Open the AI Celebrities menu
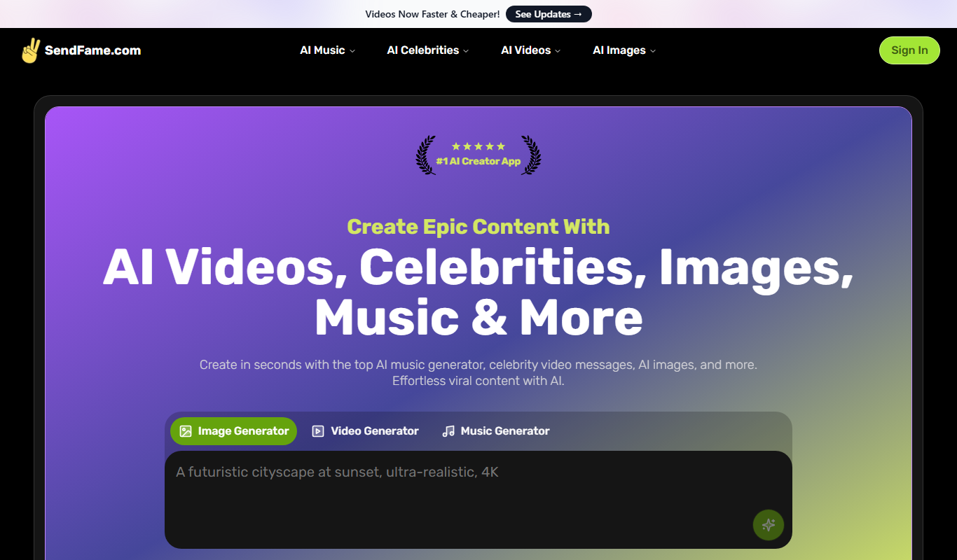This screenshot has height=560, width=957. tap(428, 50)
